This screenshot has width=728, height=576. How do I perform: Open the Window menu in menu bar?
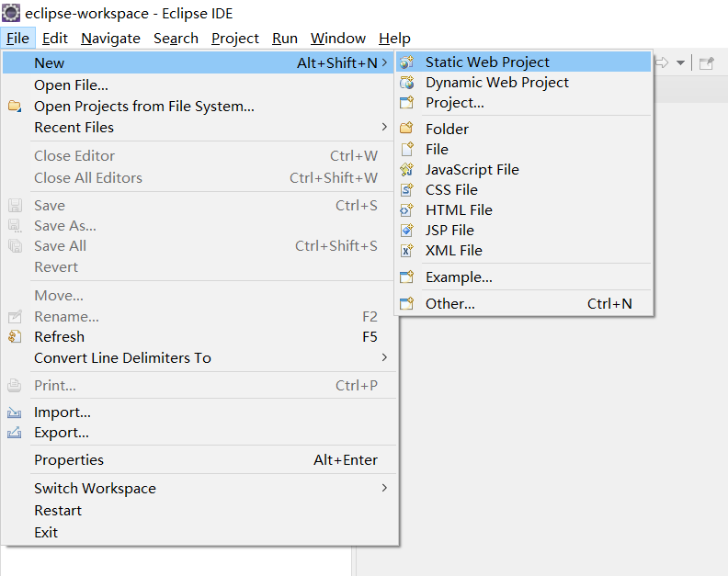tap(338, 38)
